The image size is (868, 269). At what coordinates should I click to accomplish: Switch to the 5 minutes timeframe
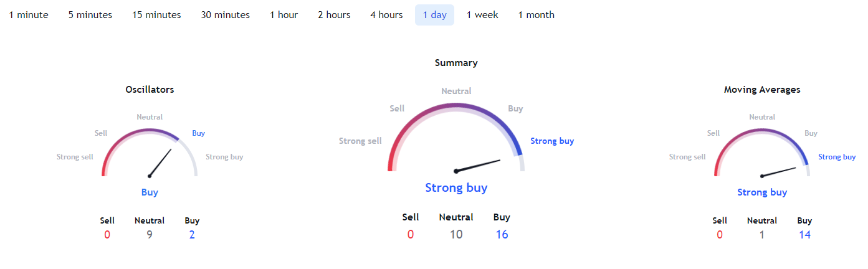point(90,15)
